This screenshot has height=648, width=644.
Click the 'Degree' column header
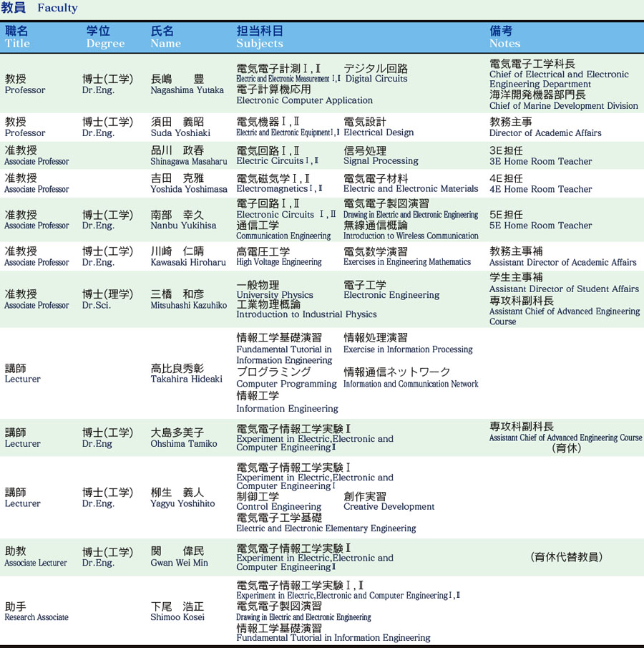105,44
